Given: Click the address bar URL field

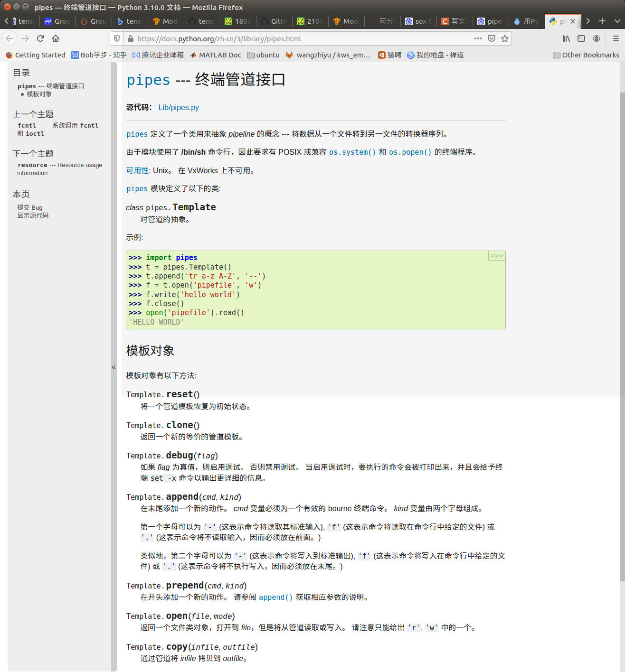Looking at the screenshot, I should [285, 38].
